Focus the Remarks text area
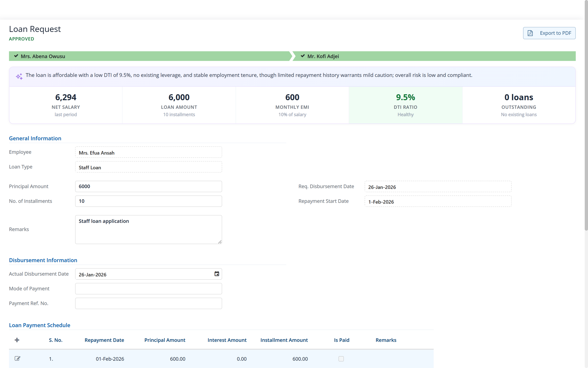Screen dimensions: 588x368 (x=148, y=230)
